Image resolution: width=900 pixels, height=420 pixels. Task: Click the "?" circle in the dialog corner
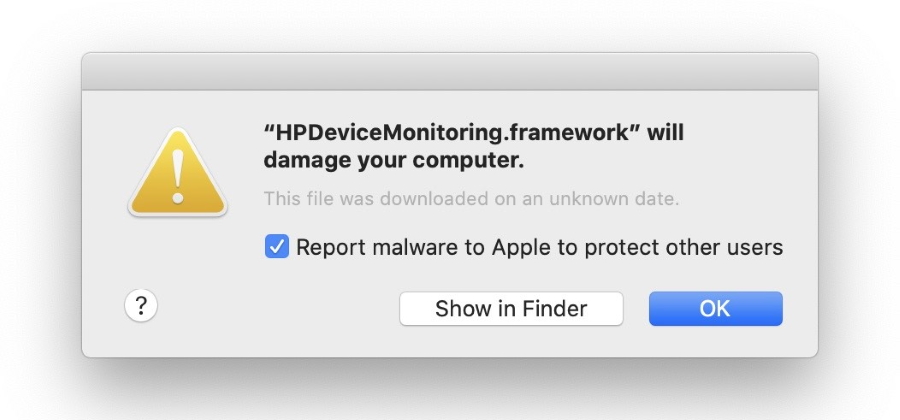tap(141, 306)
